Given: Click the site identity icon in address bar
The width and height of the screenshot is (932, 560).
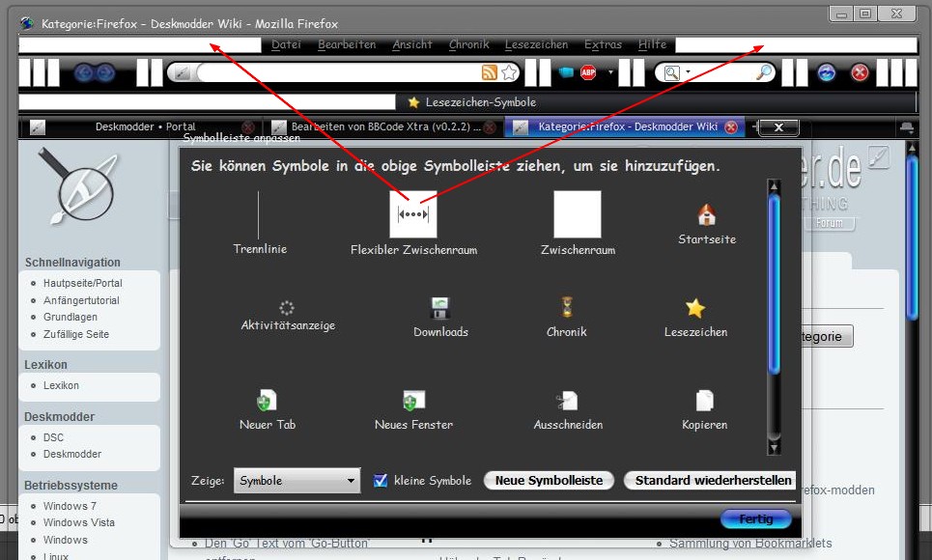Looking at the screenshot, I should tap(182, 73).
